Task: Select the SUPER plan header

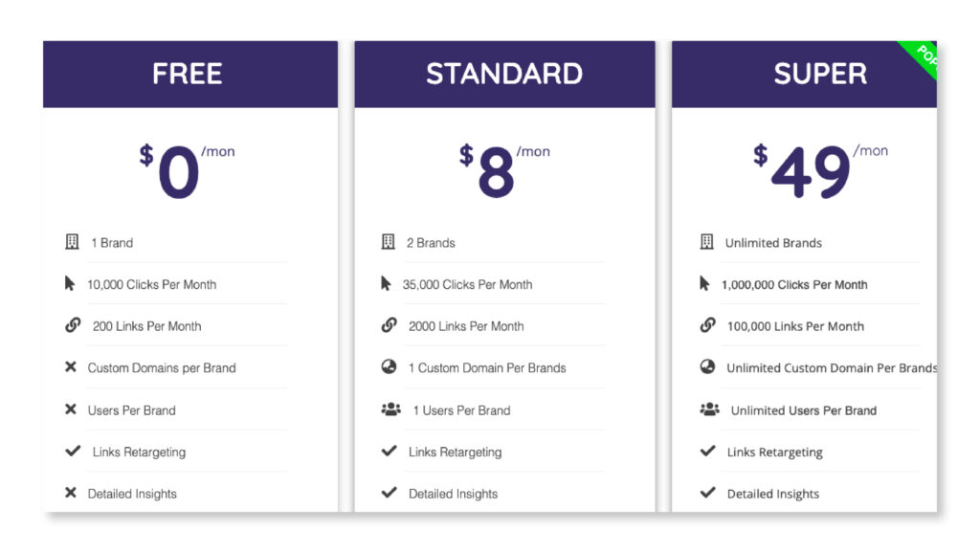Action: (820, 74)
